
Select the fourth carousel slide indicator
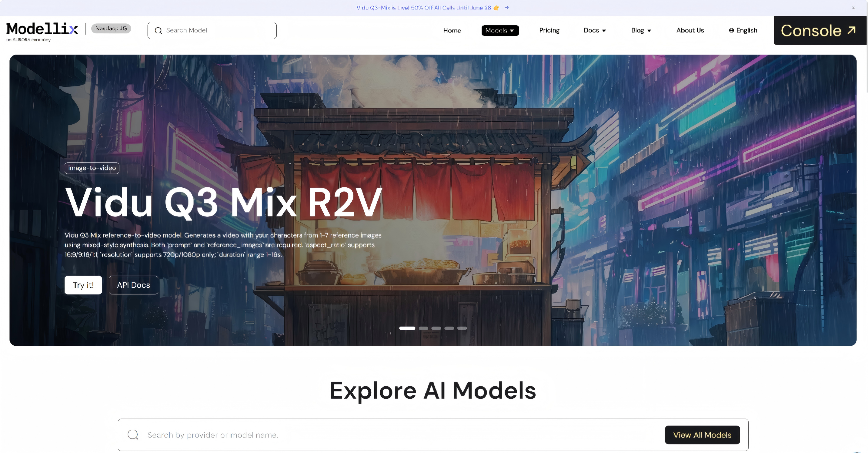449,328
